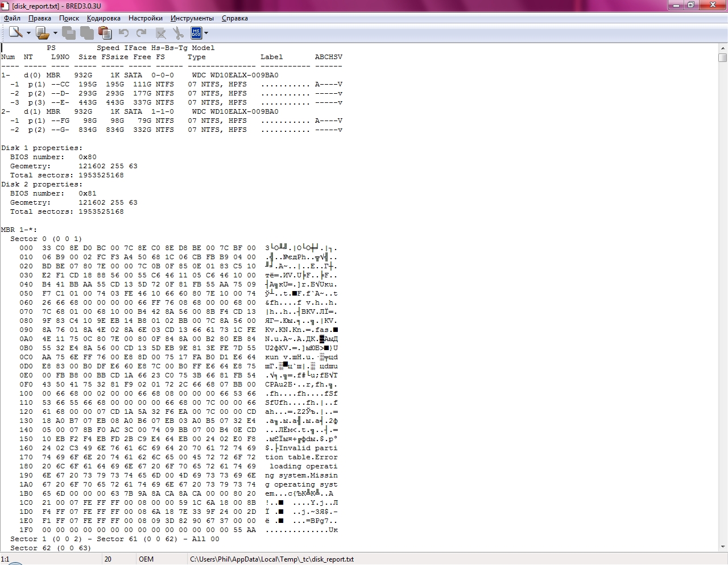This screenshot has height=565, width=728.
Task: Select the Поиск menu item
Action: (x=69, y=18)
